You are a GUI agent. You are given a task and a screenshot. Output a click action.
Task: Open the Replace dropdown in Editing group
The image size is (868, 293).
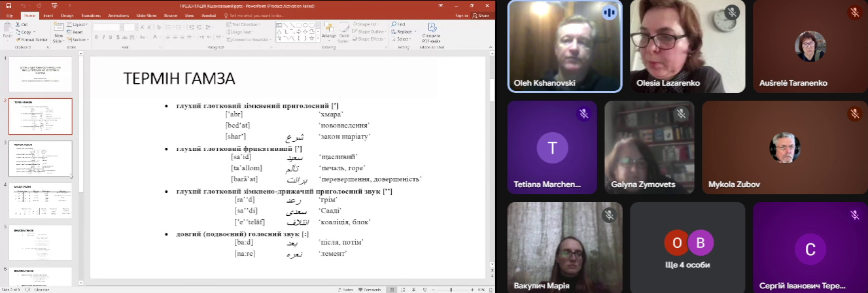point(404,31)
